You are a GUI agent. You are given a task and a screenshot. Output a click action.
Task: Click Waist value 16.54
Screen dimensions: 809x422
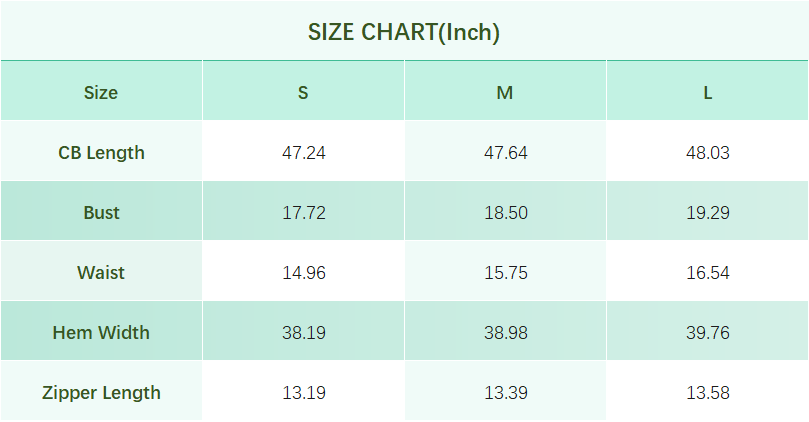(707, 273)
